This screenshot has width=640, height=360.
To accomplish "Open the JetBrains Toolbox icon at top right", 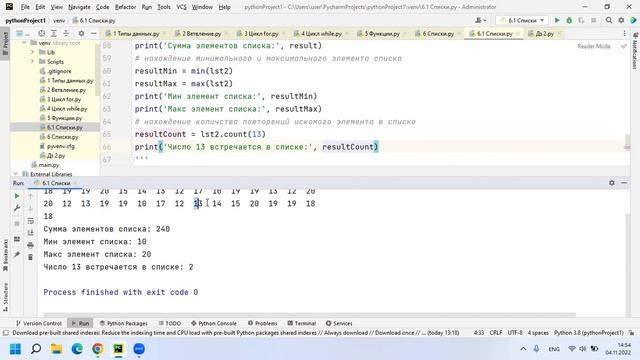I will [x=633, y=20].
